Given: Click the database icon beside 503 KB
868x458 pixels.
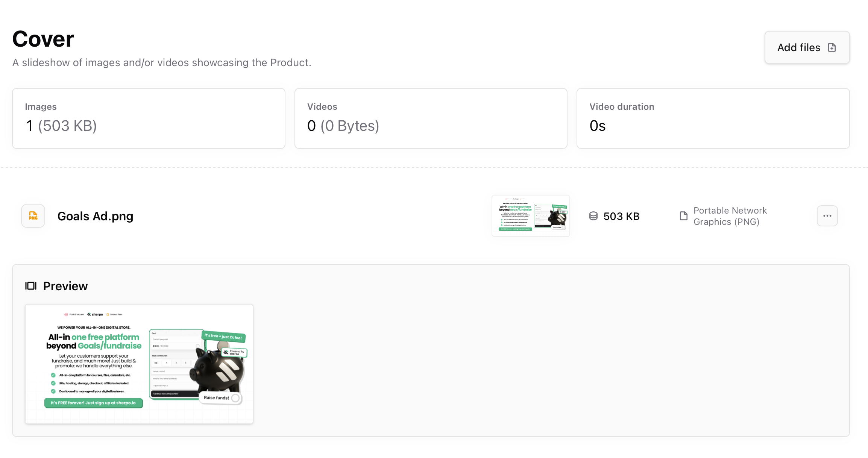Looking at the screenshot, I should click(x=593, y=216).
